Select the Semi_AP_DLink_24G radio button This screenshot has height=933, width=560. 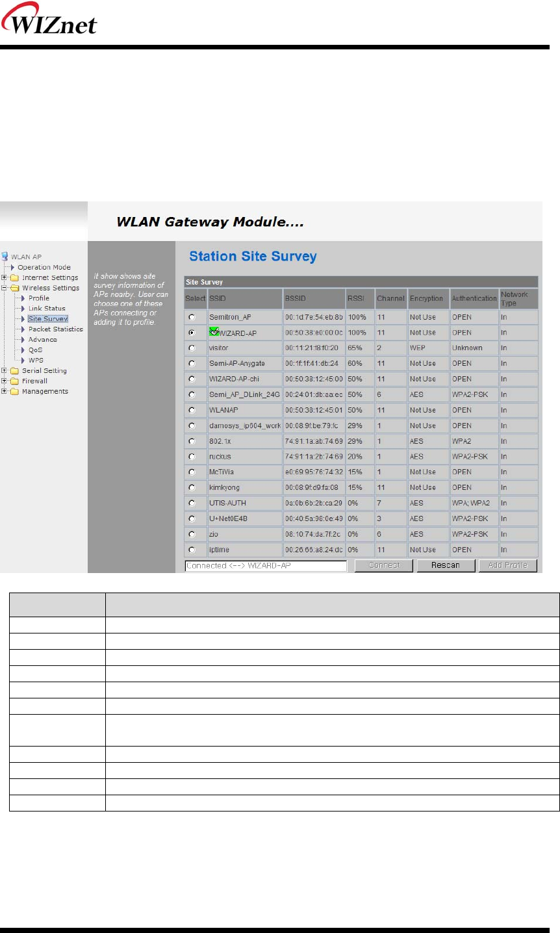point(192,394)
